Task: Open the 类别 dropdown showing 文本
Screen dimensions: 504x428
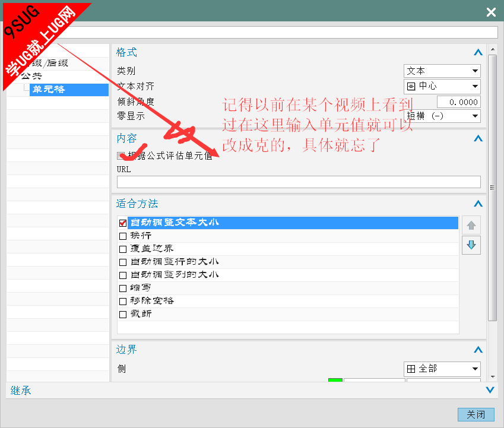Action: (442, 71)
